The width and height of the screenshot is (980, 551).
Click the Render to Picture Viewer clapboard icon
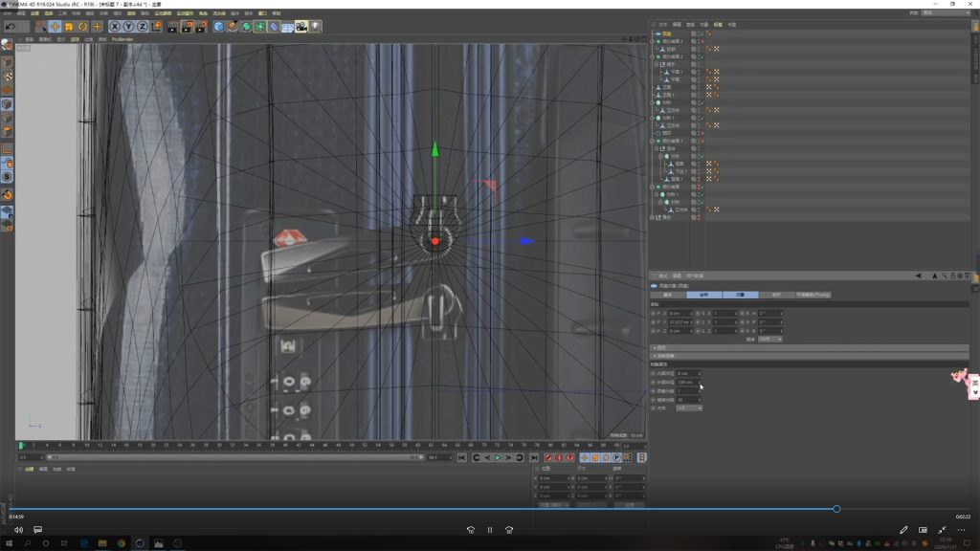click(x=187, y=27)
